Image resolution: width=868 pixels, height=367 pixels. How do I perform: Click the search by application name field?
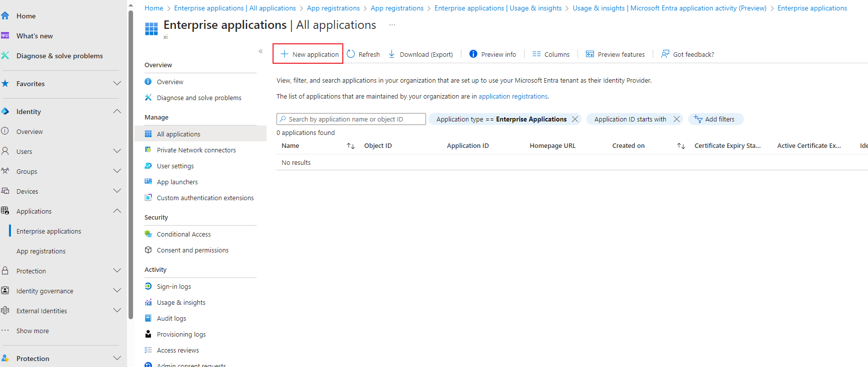click(x=351, y=119)
